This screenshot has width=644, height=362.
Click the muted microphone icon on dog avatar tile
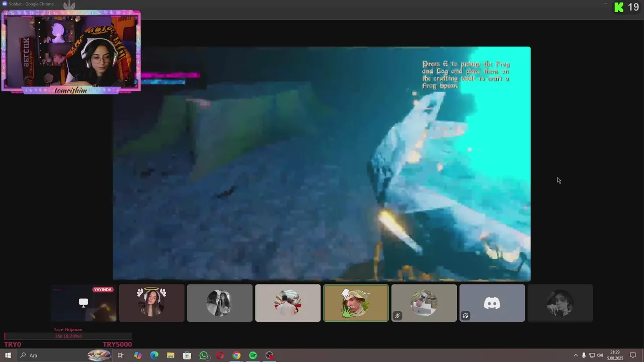click(397, 316)
